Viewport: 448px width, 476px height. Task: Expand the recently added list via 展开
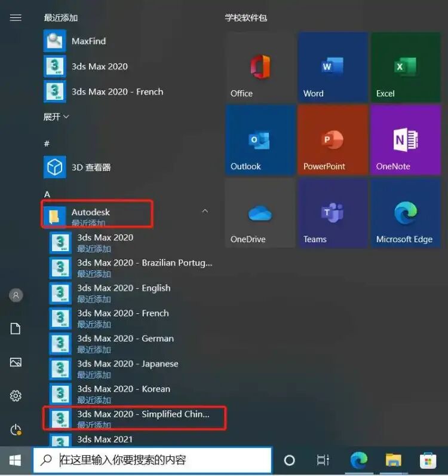[56, 117]
